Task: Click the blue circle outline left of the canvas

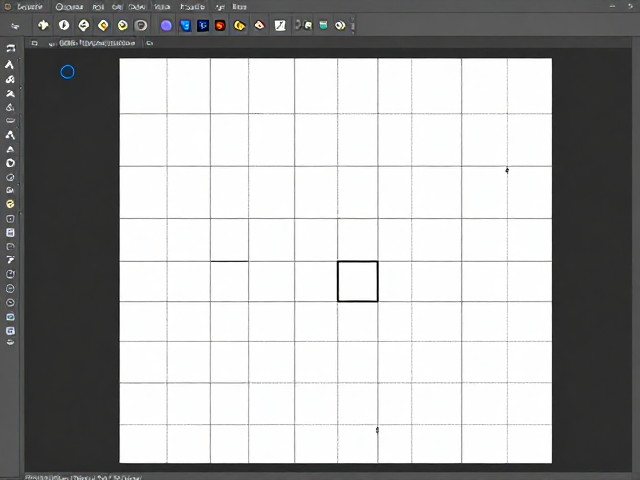Action: [x=67, y=72]
